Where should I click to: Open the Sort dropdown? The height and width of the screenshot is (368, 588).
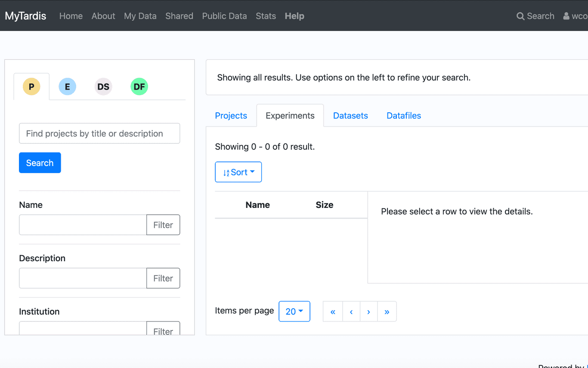(238, 172)
